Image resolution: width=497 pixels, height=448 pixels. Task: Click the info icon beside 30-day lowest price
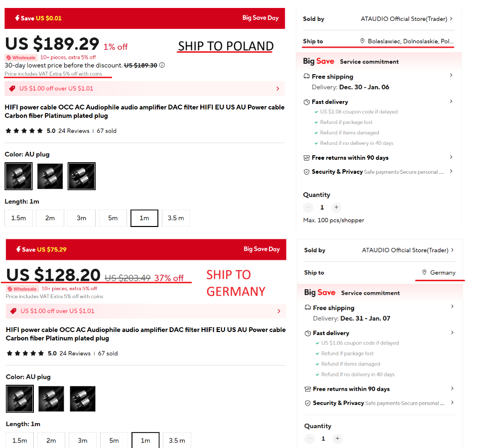click(162, 65)
